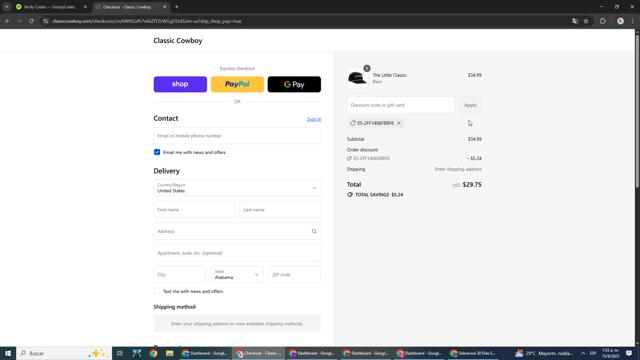Screen dimensions: 640x360
Task: Click the Last name field
Action: [280, 209]
